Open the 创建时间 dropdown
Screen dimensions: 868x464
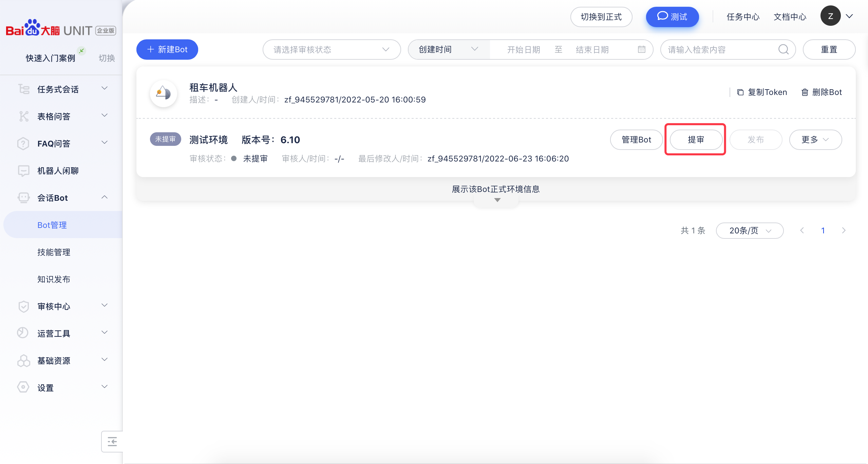(x=449, y=50)
